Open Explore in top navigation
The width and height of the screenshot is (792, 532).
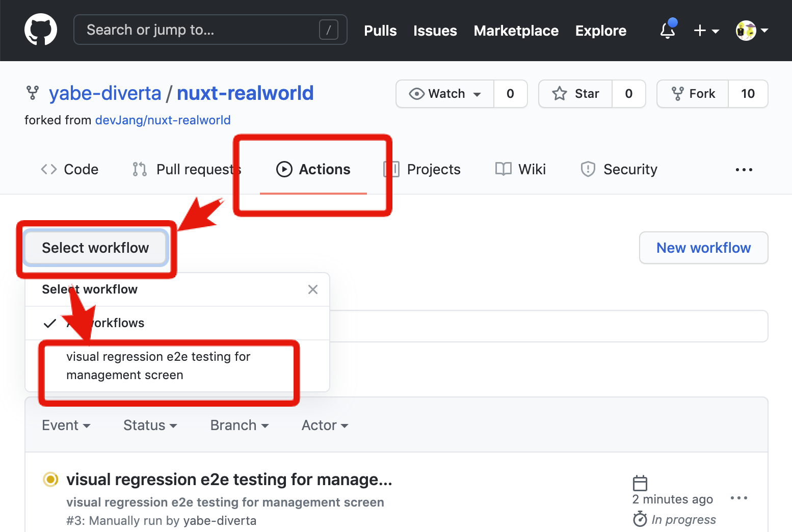tap(600, 31)
